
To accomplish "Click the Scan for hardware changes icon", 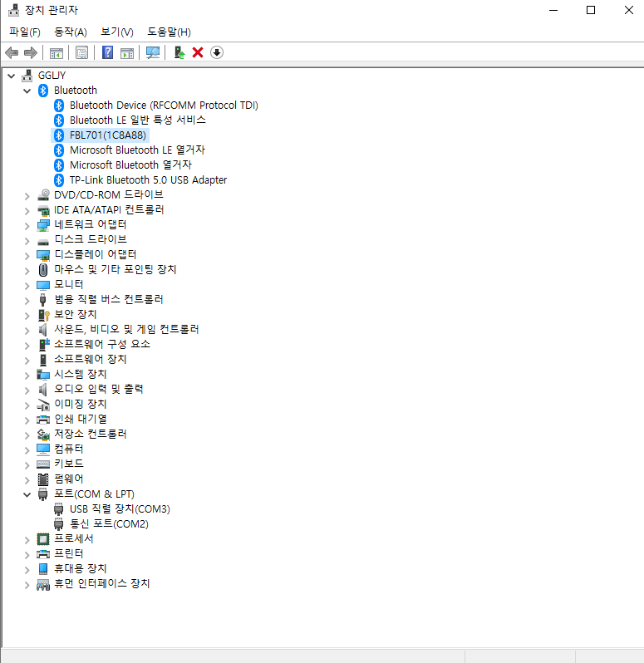I will point(153,52).
